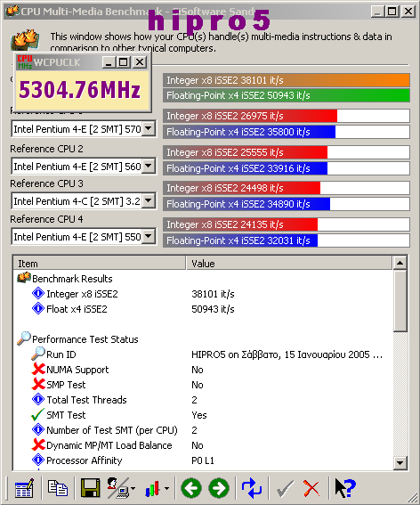Viewport: 420px width, 505px height.
Task: Open the options table icon in bottom toolbar
Action: click(x=24, y=488)
